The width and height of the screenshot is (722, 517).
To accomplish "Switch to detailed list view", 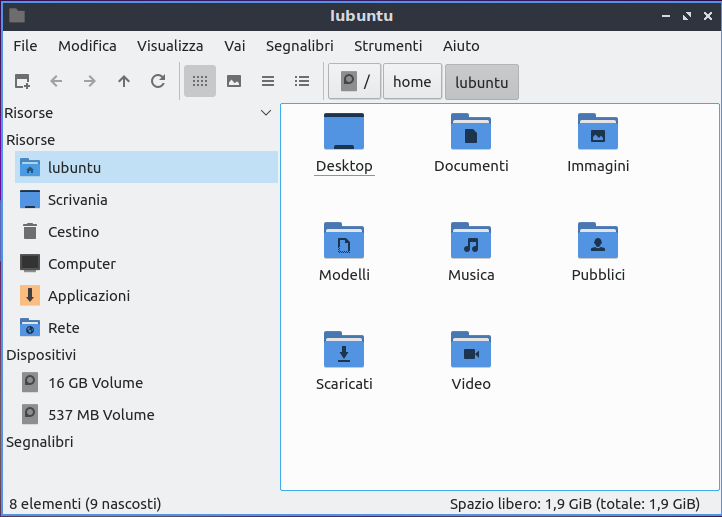I will click(x=302, y=81).
